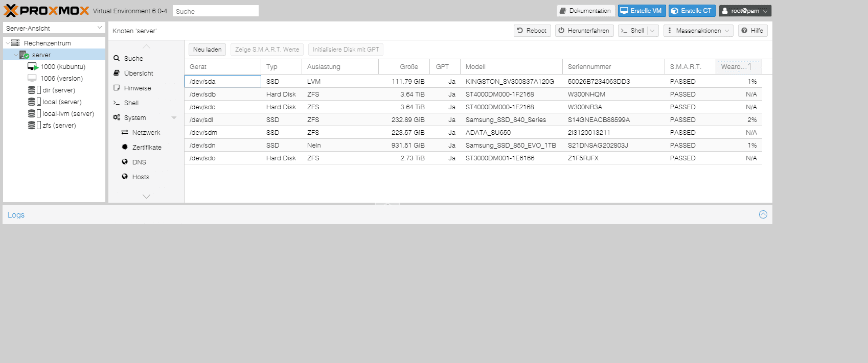Viewport: 868px width, 363px height.
Task: Click the globe icon beside Hosts
Action: click(x=125, y=177)
